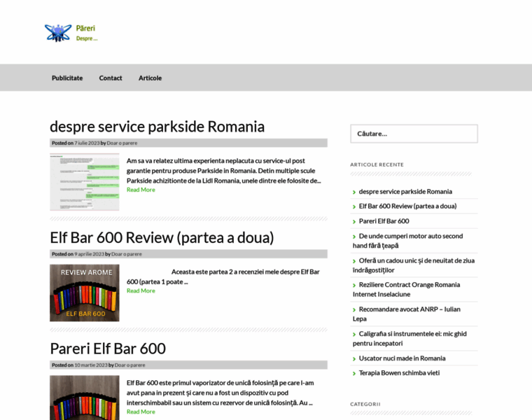Screen dimensions: 532x420
Task: Open the Contact menu item
Action: pyautogui.click(x=111, y=78)
